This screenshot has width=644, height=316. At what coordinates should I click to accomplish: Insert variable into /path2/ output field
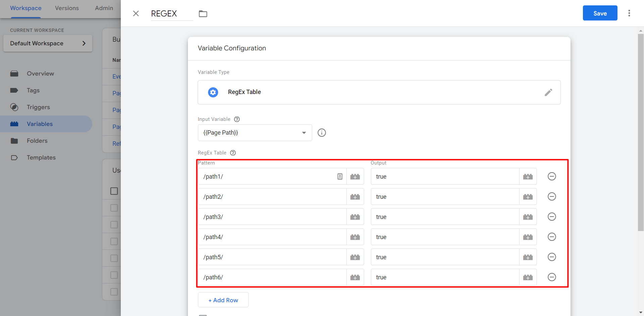pyautogui.click(x=528, y=197)
